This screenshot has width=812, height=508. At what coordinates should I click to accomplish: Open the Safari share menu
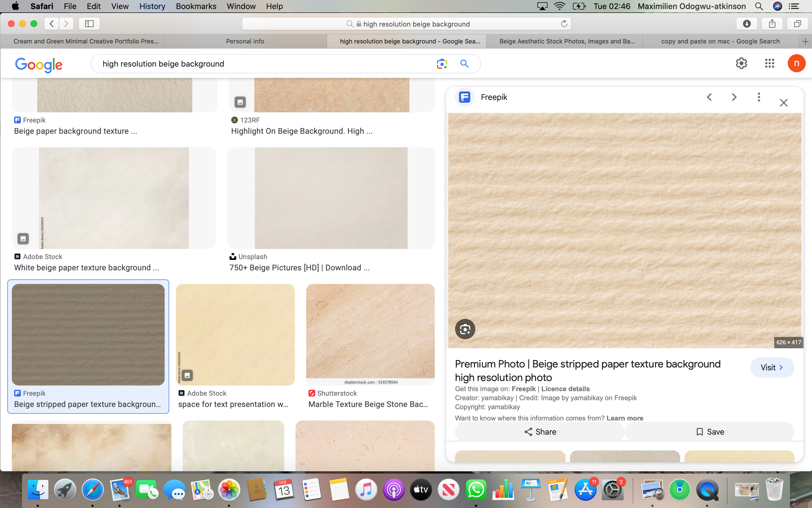click(772, 23)
